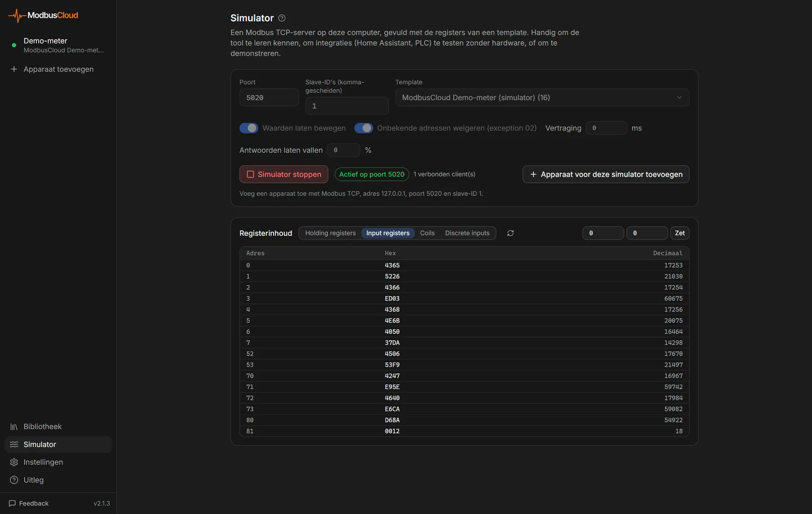Open the Discrete inputs tab
Viewport: 812px width, 514px height.
click(x=467, y=233)
